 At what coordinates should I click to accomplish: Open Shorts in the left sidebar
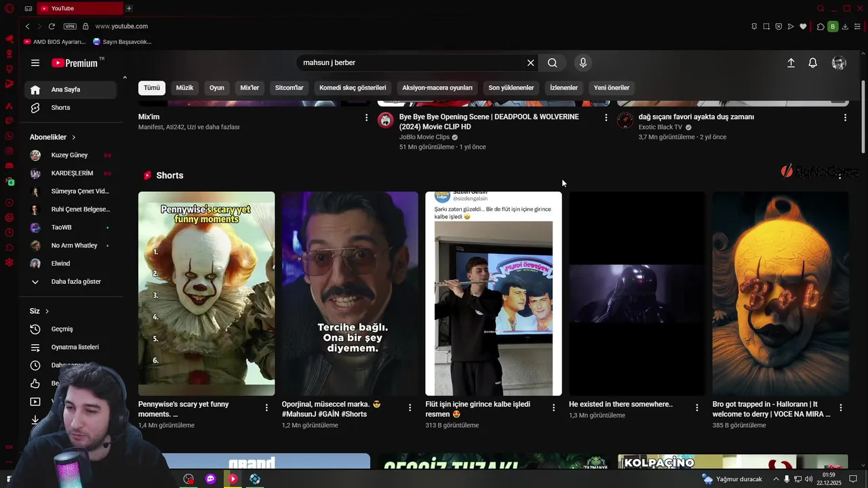[x=72, y=108]
